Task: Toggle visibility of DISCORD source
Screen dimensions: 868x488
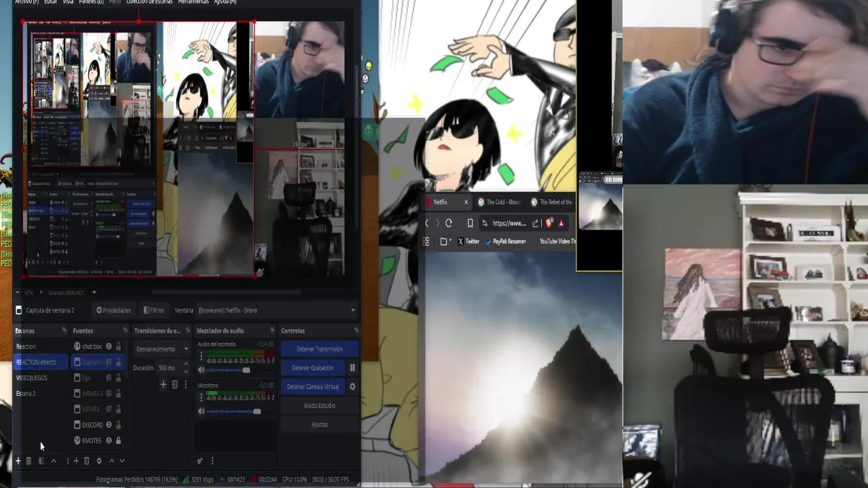Action: click(108, 425)
